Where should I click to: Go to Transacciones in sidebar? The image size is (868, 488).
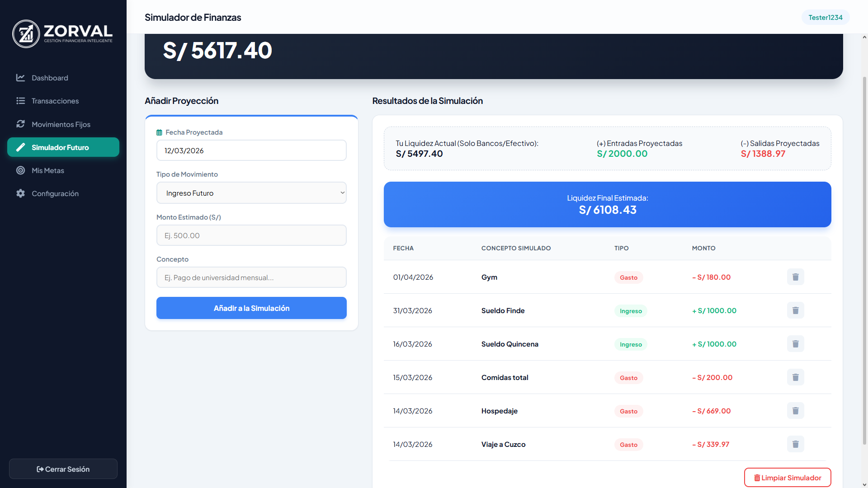[x=55, y=101]
